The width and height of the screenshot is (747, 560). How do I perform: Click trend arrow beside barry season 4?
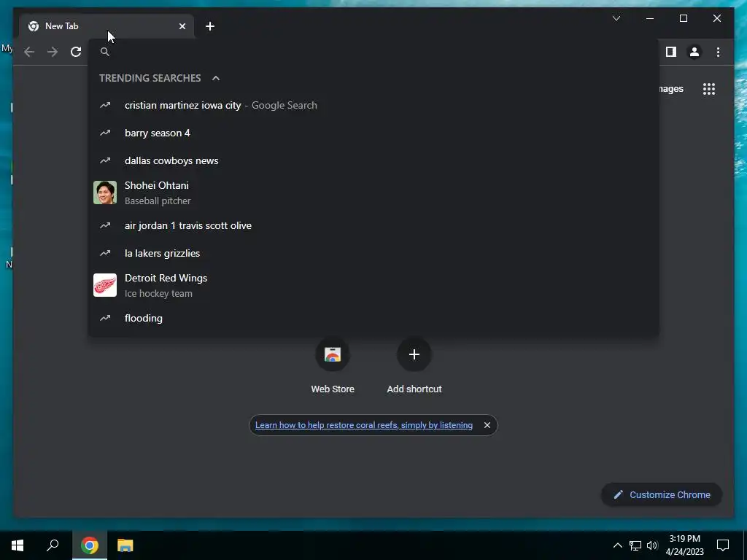(105, 133)
